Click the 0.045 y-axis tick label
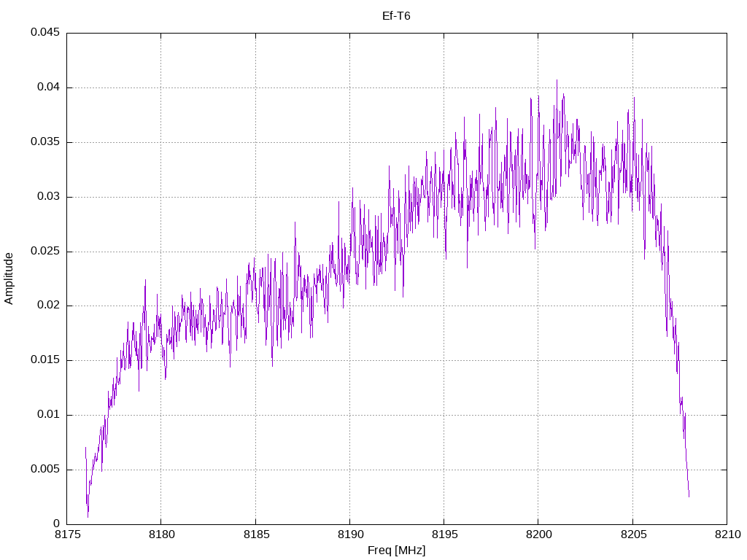 click(x=45, y=32)
